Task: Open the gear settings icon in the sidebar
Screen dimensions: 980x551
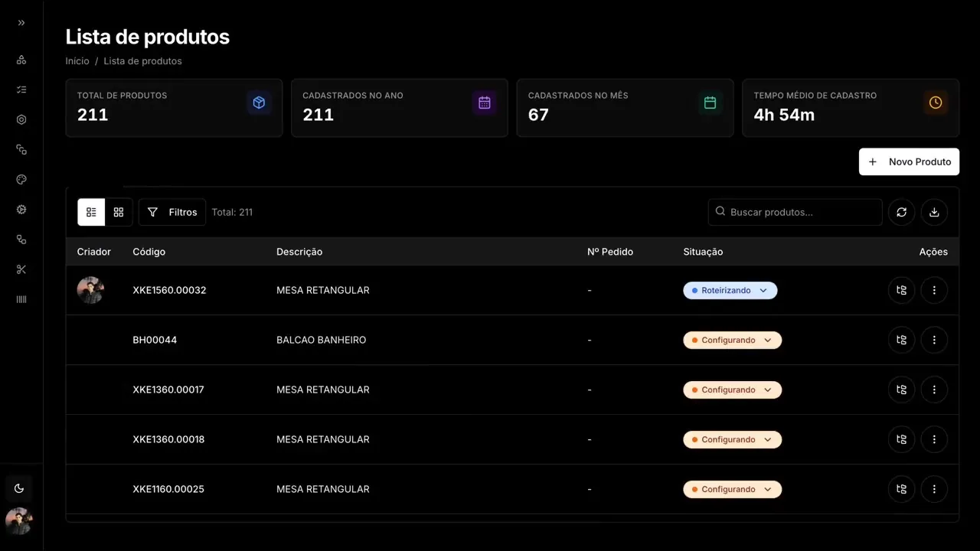Action: coord(21,210)
